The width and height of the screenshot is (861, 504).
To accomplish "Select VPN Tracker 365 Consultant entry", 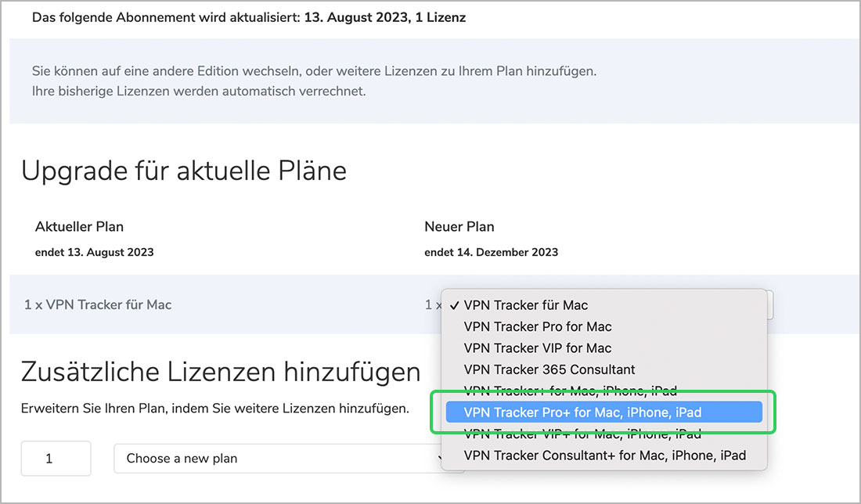I will 549,369.
